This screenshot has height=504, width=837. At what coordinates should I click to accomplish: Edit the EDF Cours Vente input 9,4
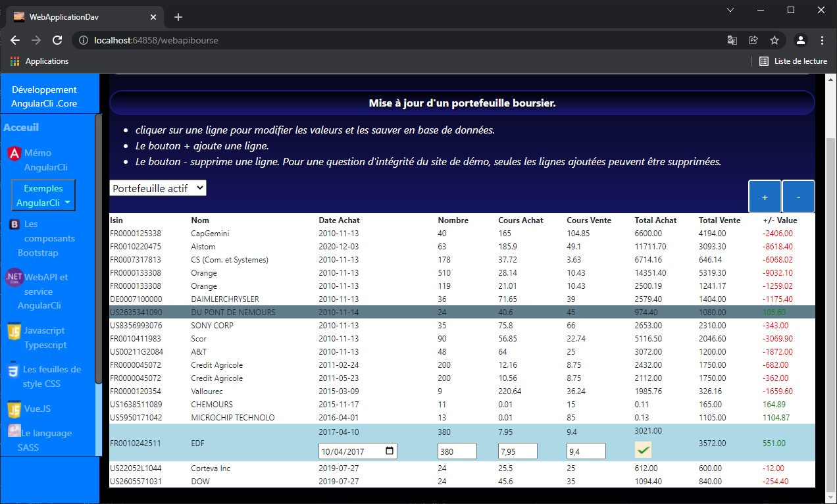click(x=586, y=451)
